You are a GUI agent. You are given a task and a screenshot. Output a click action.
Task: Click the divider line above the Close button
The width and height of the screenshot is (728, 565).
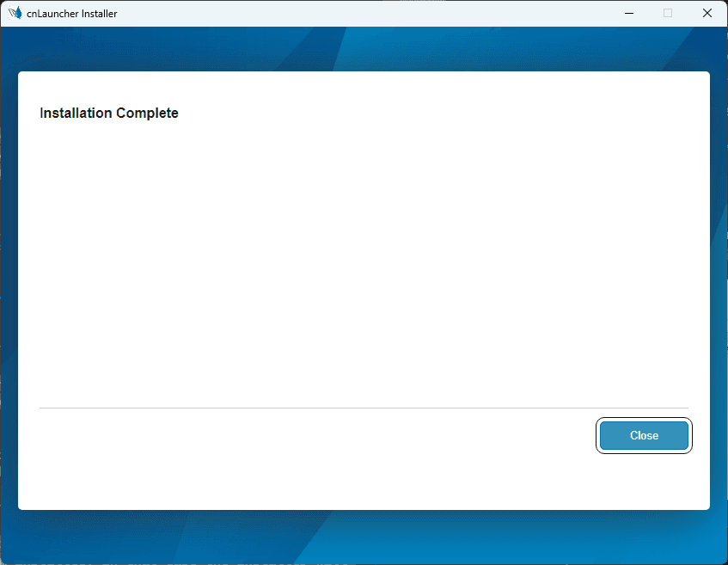pyautogui.click(x=364, y=408)
